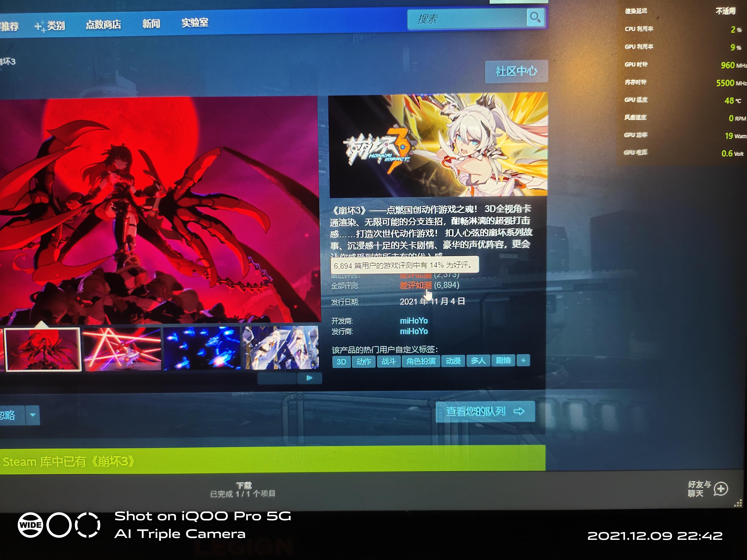747x560 pixels.
Task: Select the 多人 multiplayer tag
Action: tap(478, 360)
